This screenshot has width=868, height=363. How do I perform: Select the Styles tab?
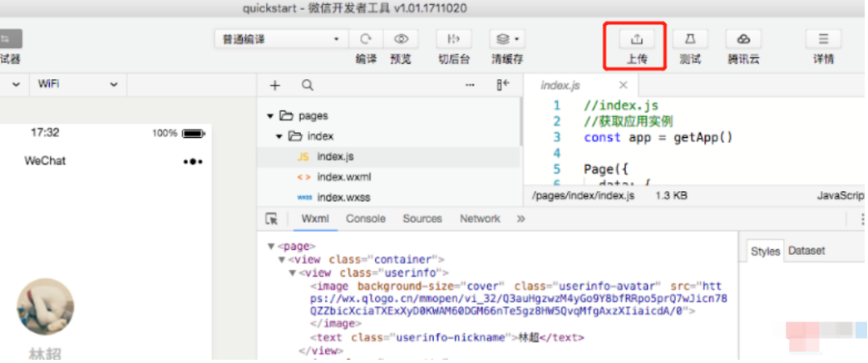tap(765, 251)
